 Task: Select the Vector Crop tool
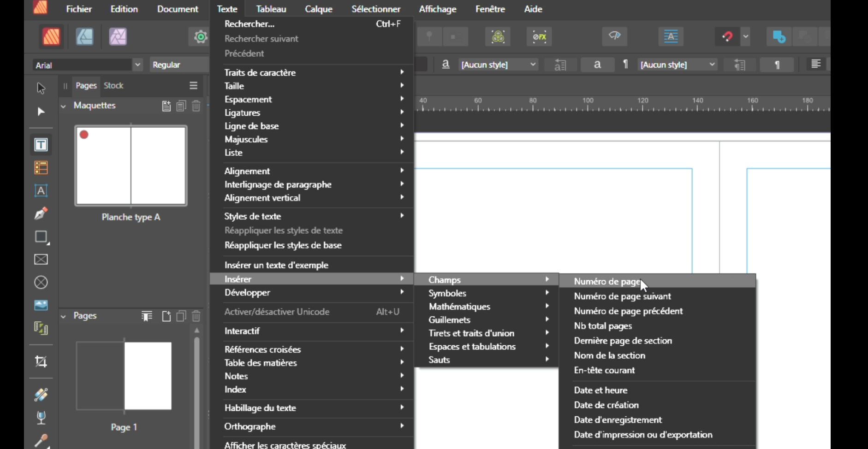click(41, 362)
